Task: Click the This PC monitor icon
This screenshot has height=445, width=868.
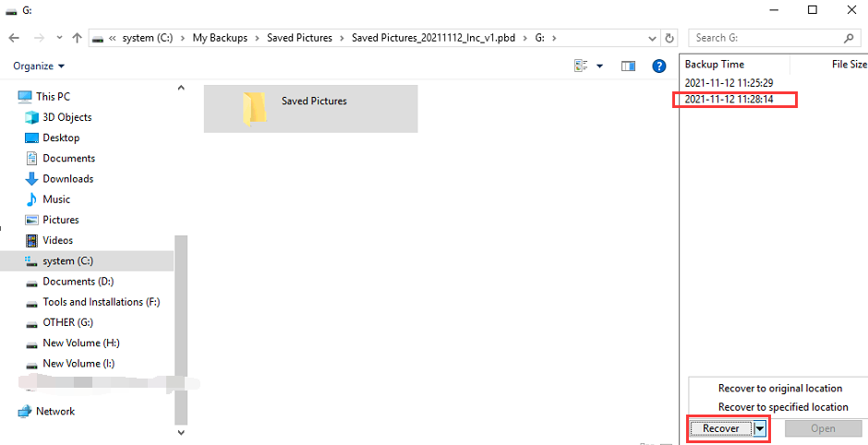Action: coord(24,96)
